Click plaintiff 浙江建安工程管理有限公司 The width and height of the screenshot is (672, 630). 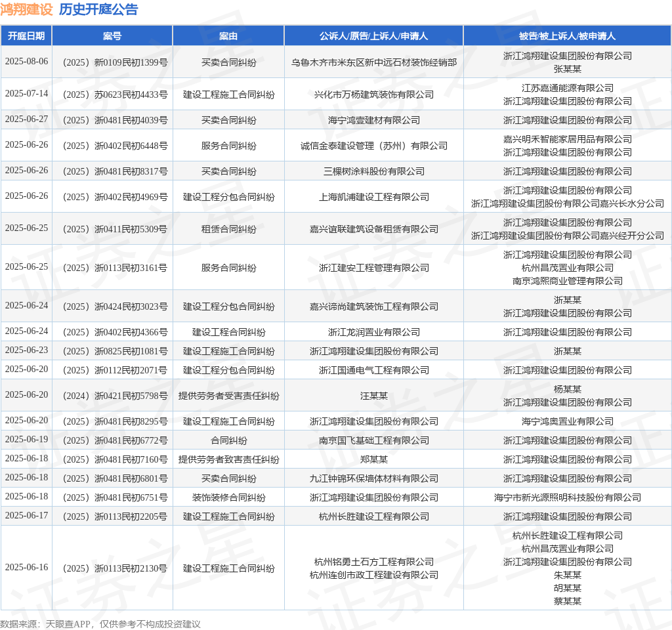(x=373, y=268)
